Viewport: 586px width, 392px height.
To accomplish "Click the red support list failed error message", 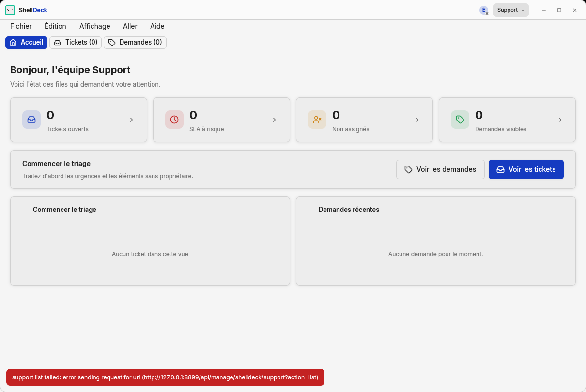I will (165, 377).
